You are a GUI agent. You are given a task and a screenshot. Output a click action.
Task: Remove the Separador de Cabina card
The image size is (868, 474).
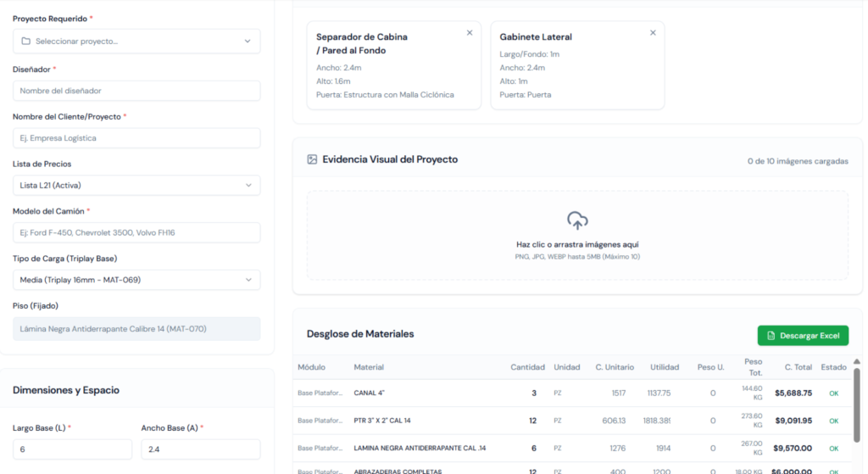[470, 33]
